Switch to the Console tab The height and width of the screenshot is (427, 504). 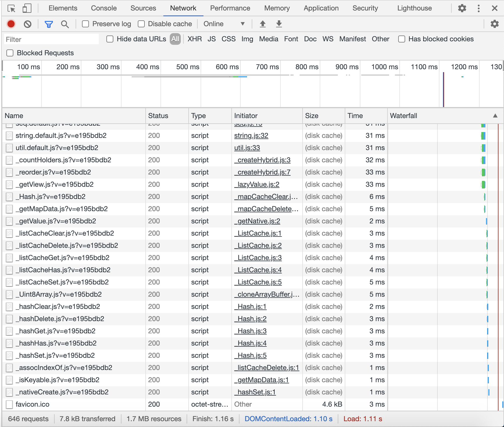tap(103, 8)
